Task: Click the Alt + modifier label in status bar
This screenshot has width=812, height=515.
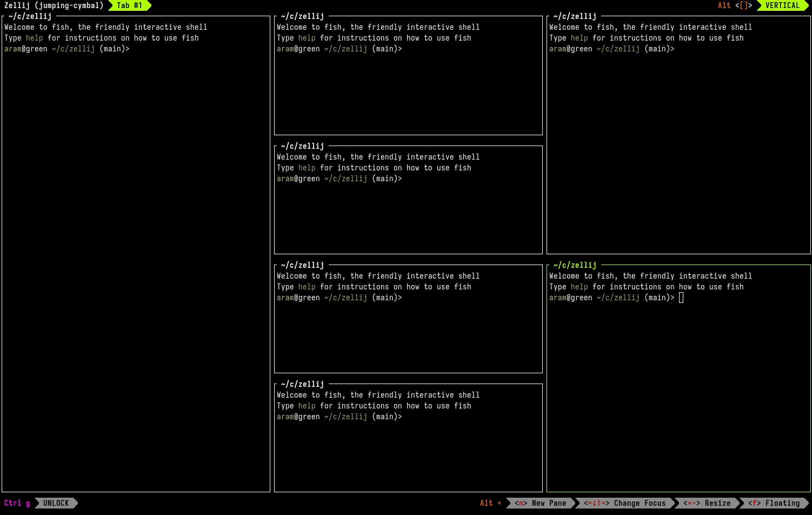Action: coord(490,503)
